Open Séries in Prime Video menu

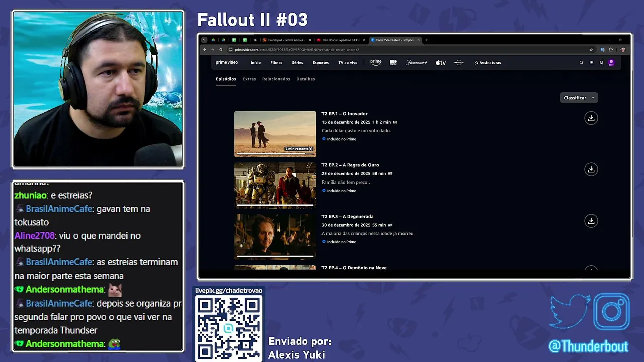coord(297,63)
